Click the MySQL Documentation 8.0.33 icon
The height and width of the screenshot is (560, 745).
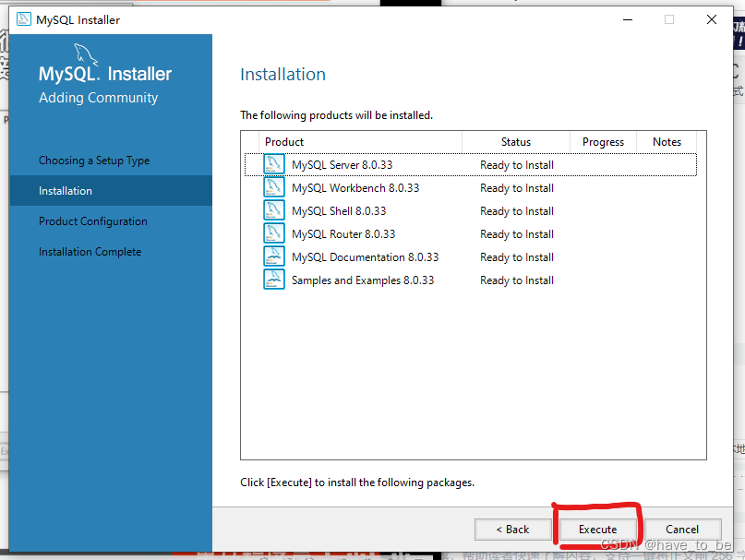coord(273,256)
